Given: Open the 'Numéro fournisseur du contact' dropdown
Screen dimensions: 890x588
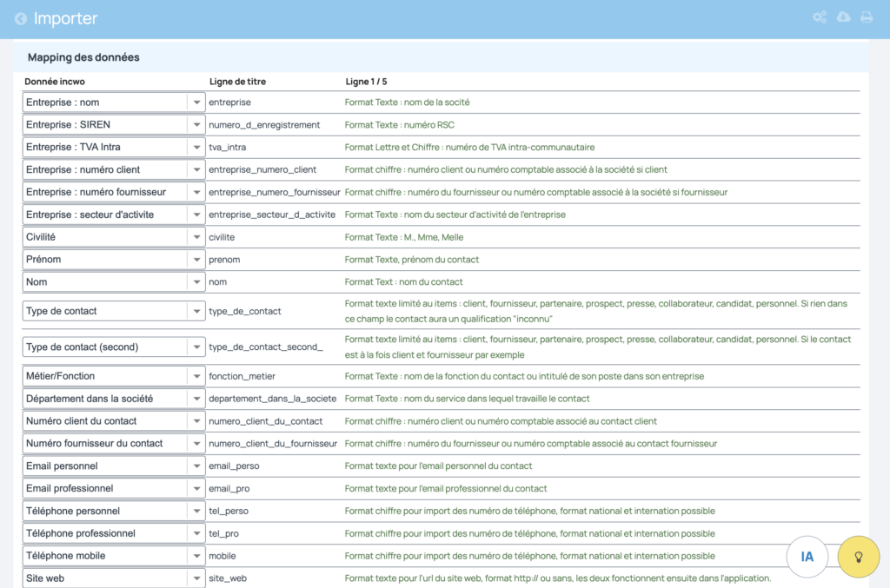Looking at the screenshot, I should pos(114,444).
